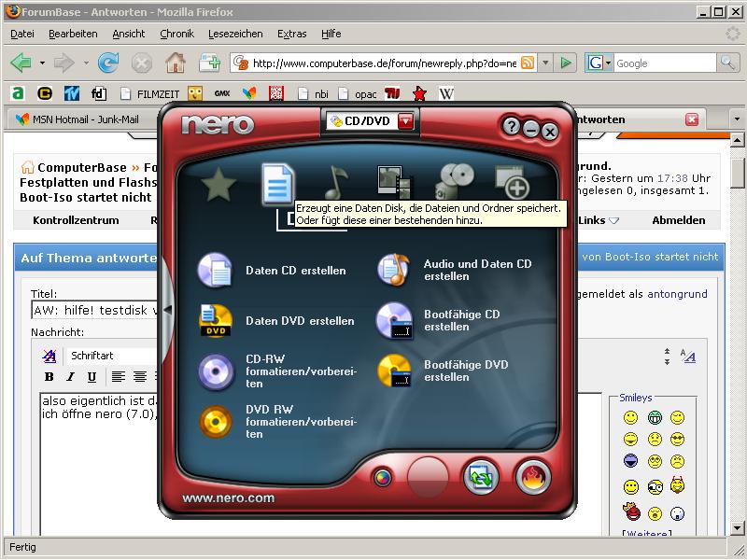Toggle bold formatting in editor
The height and width of the screenshot is (560, 747).
pos(49,377)
